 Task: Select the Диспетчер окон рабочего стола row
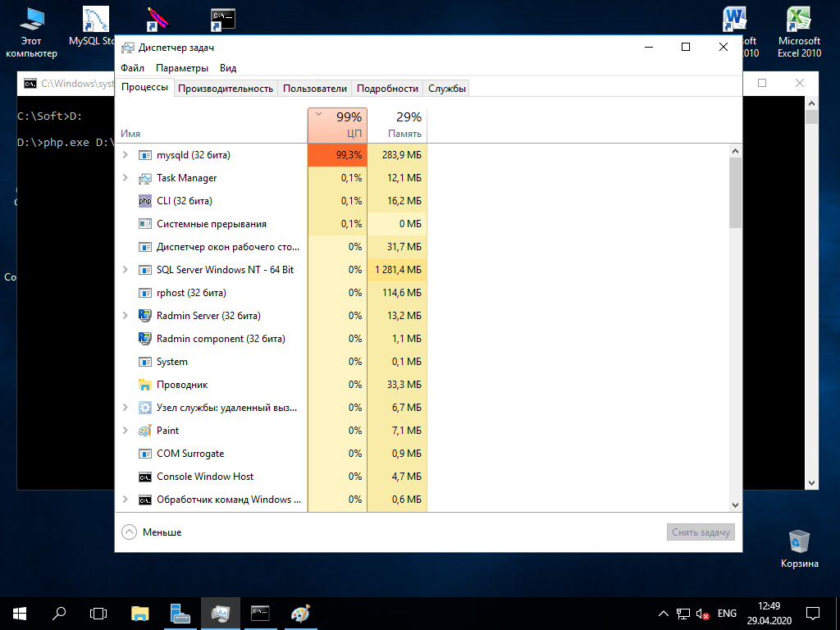point(271,247)
